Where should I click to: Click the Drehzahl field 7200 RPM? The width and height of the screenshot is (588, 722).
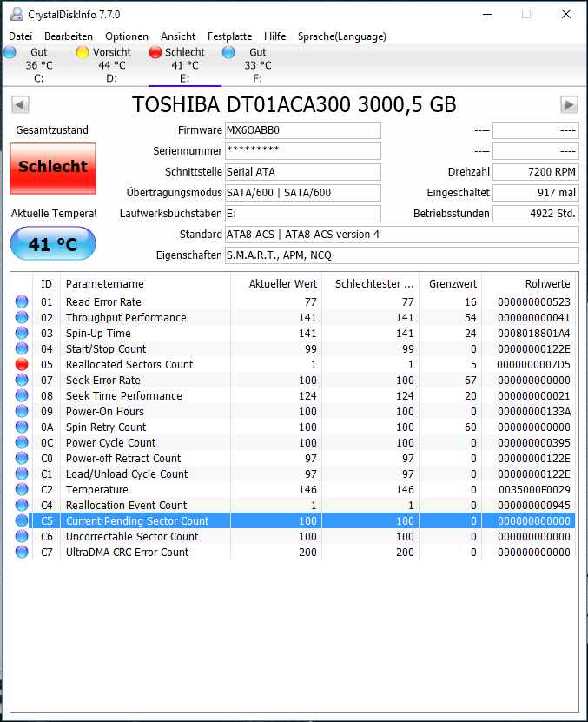point(536,172)
